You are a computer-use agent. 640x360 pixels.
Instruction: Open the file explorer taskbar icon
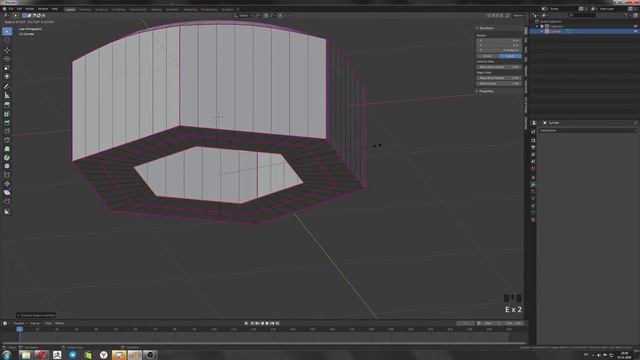pos(25,355)
